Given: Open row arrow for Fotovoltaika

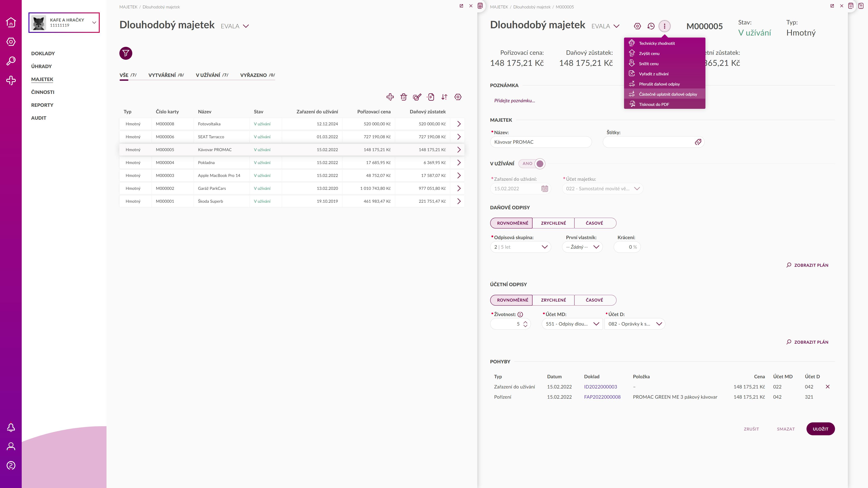Looking at the screenshot, I should click(x=459, y=124).
